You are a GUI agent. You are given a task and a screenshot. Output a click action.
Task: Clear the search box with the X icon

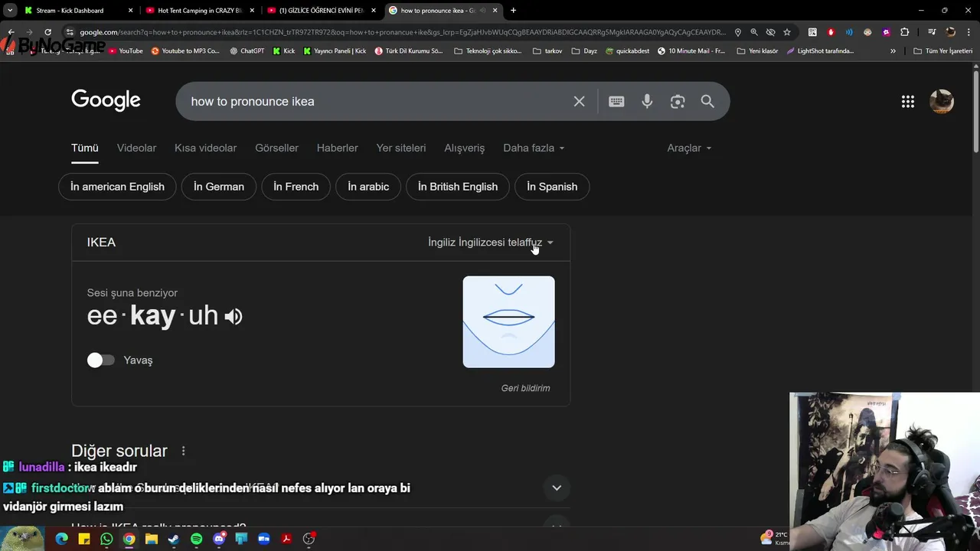coord(579,101)
